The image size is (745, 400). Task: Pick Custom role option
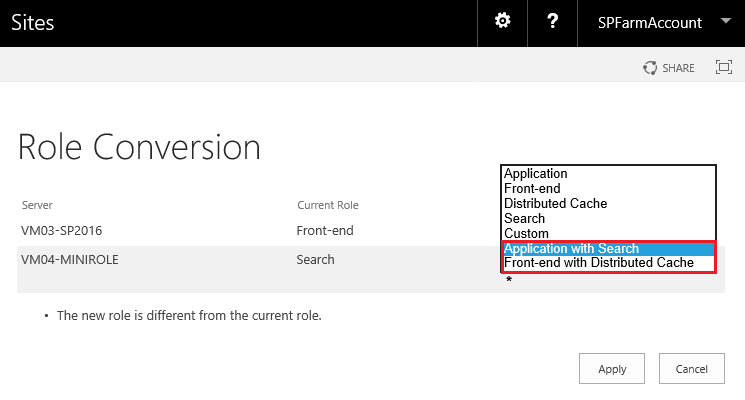point(526,233)
